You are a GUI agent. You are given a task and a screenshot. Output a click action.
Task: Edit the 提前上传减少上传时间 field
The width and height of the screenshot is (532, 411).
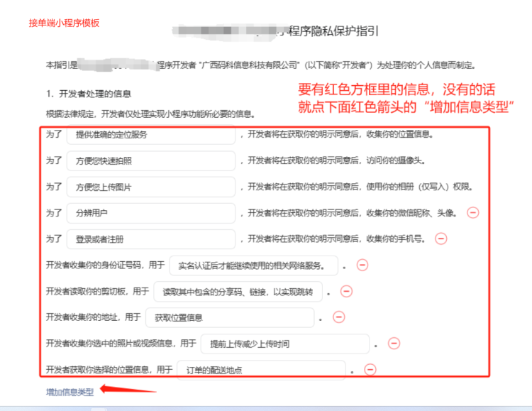tap(284, 344)
